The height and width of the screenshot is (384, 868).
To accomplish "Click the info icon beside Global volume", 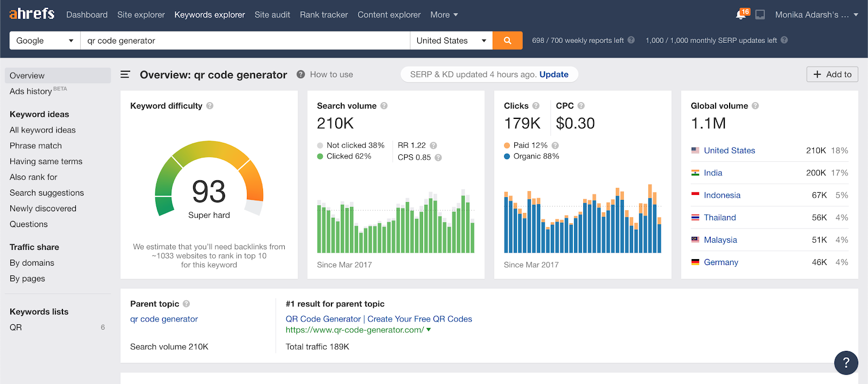I will pos(755,106).
